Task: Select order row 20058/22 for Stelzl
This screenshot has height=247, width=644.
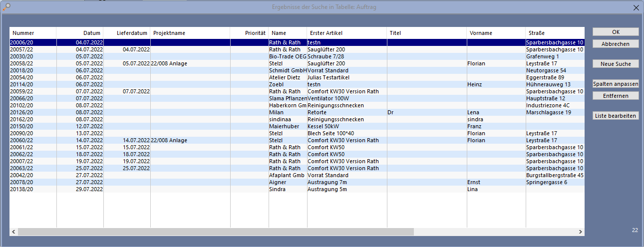Action: coord(150,64)
